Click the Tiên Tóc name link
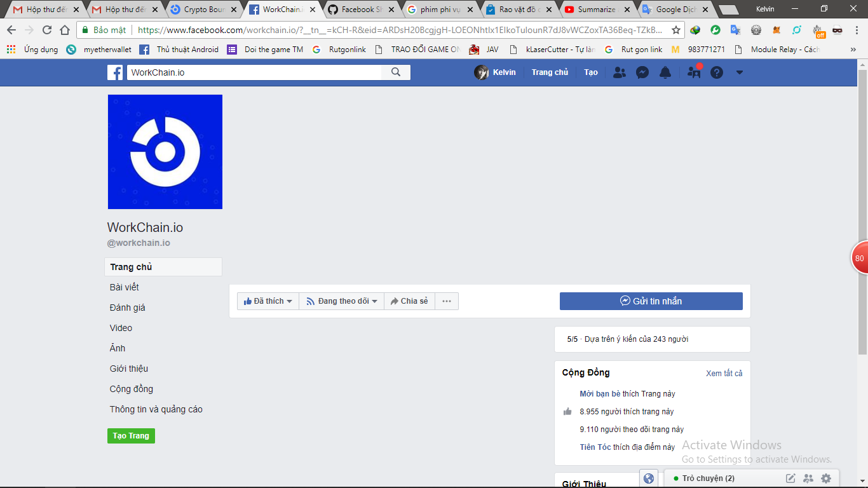This screenshot has height=488, width=868. tap(595, 447)
